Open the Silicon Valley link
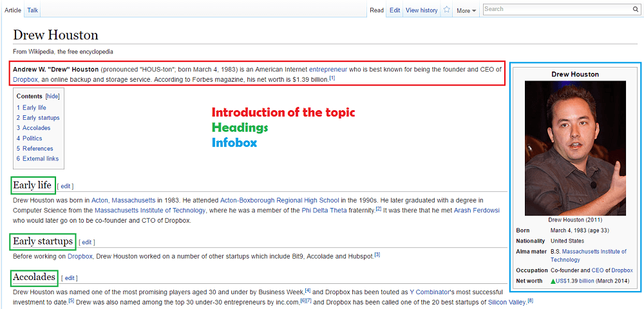The image size is (644, 309). click(507, 302)
